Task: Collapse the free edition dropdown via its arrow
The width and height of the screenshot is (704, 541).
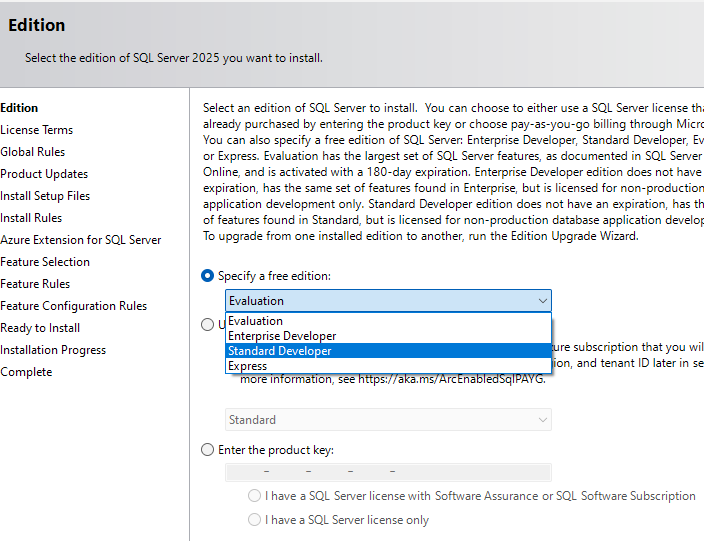Action: [542, 301]
